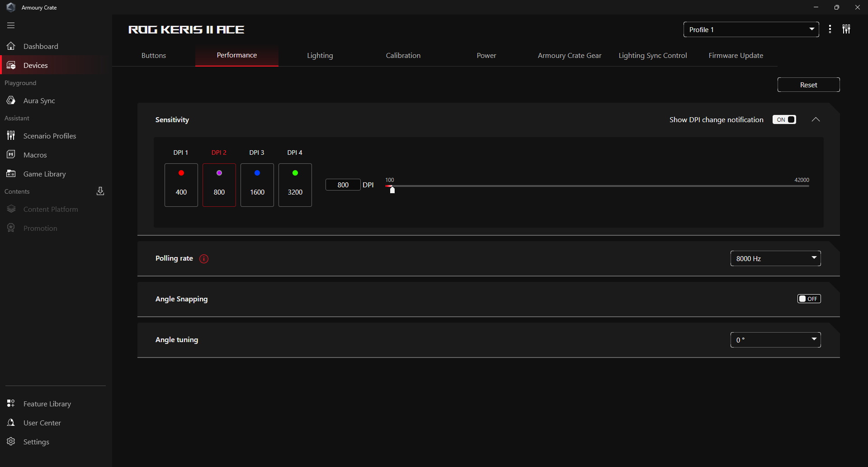Click the DPI slider handle

point(392,190)
